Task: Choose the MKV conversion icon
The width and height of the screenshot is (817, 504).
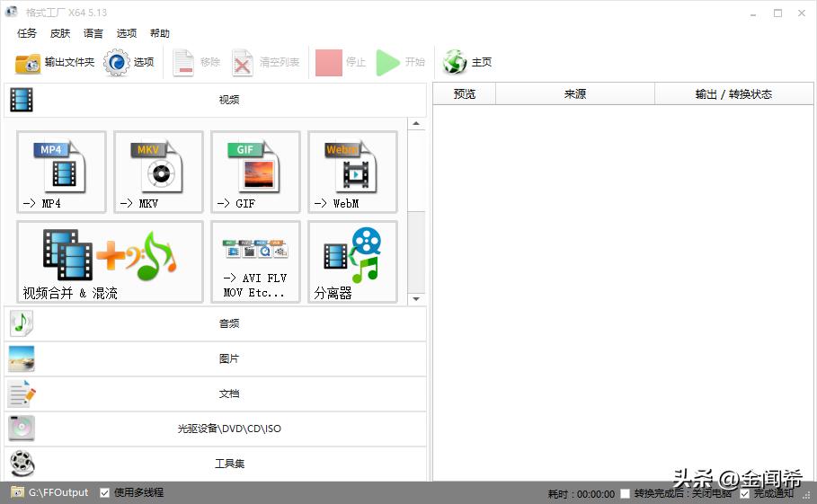Action: point(158,171)
